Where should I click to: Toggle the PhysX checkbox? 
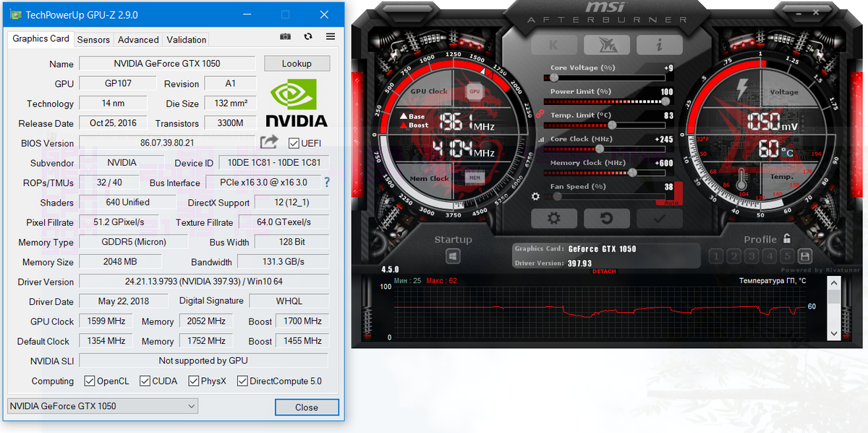(x=194, y=381)
